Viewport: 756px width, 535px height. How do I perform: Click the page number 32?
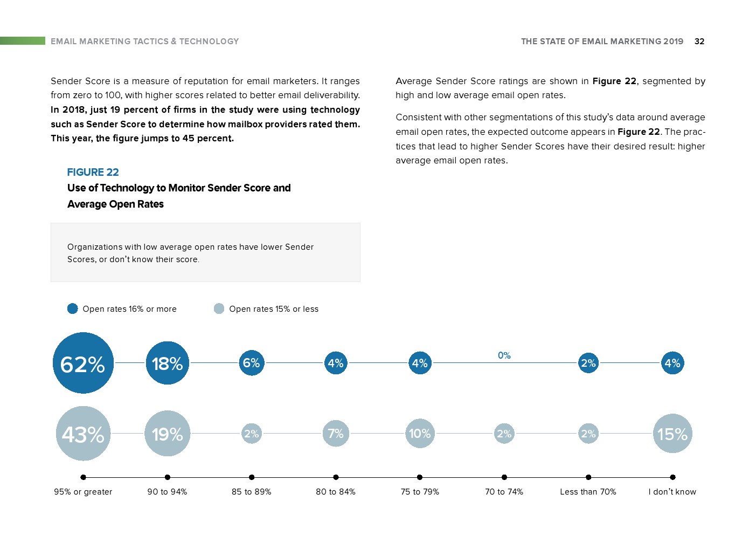click(699, 42)
